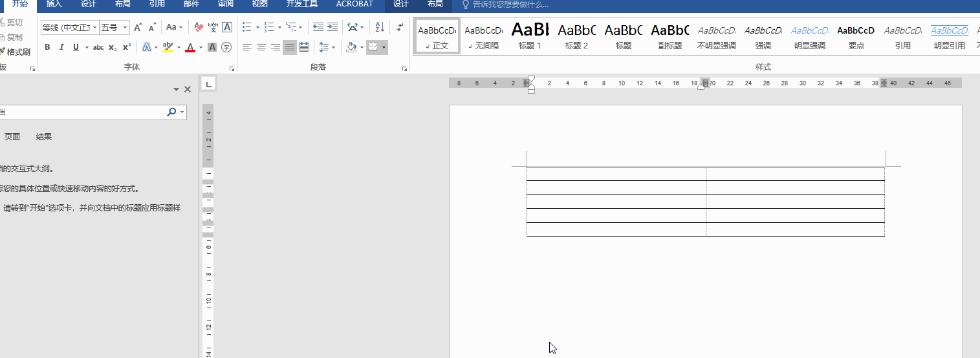The width and height of the screenshot is (980, 358).
Task: Switch to 结果 tab in navigation pane
Action: coord(44,136)
